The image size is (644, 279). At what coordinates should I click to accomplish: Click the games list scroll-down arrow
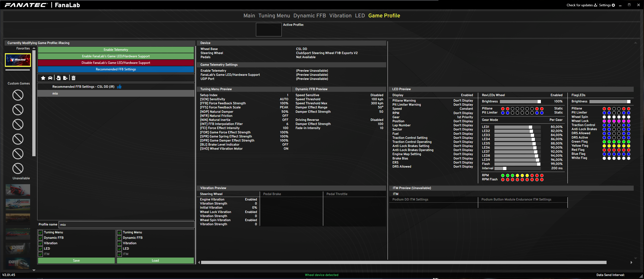tap(34, 270)
